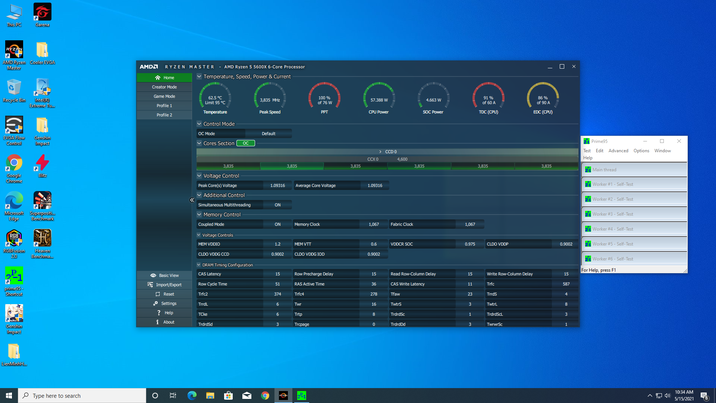Viewport: 716px width, 403px height.
Task: Collapse the Additional Control section
Action: [x=199, y=195]
